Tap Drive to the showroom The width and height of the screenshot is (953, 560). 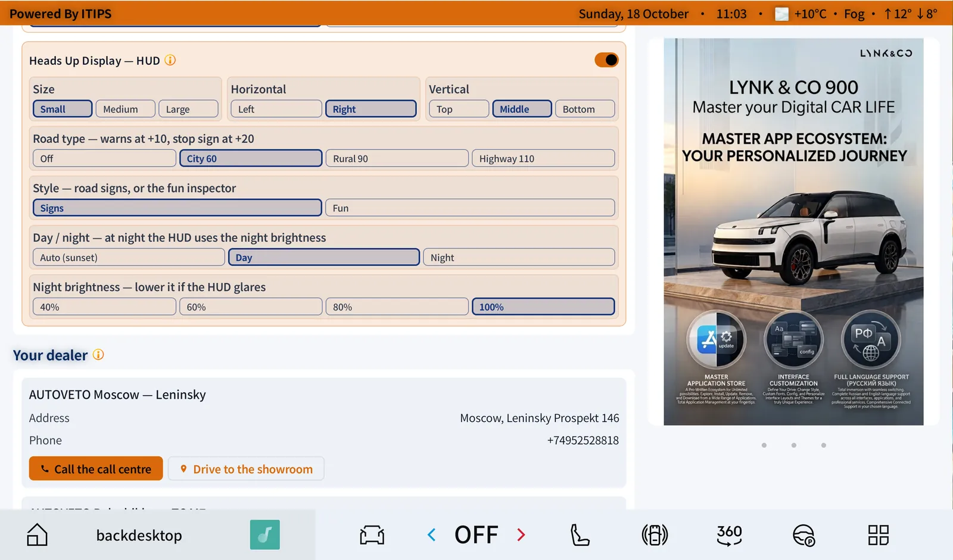(x=246, y=468)
